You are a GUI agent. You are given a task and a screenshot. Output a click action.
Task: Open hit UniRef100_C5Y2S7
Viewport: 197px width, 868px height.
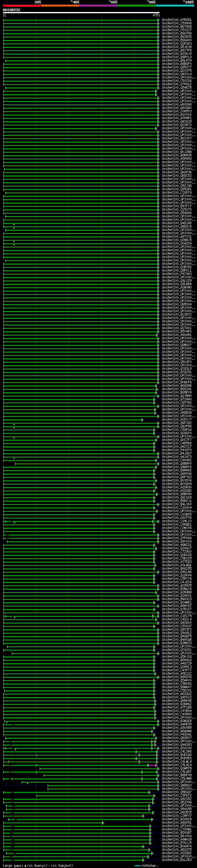tap(176, 30)
